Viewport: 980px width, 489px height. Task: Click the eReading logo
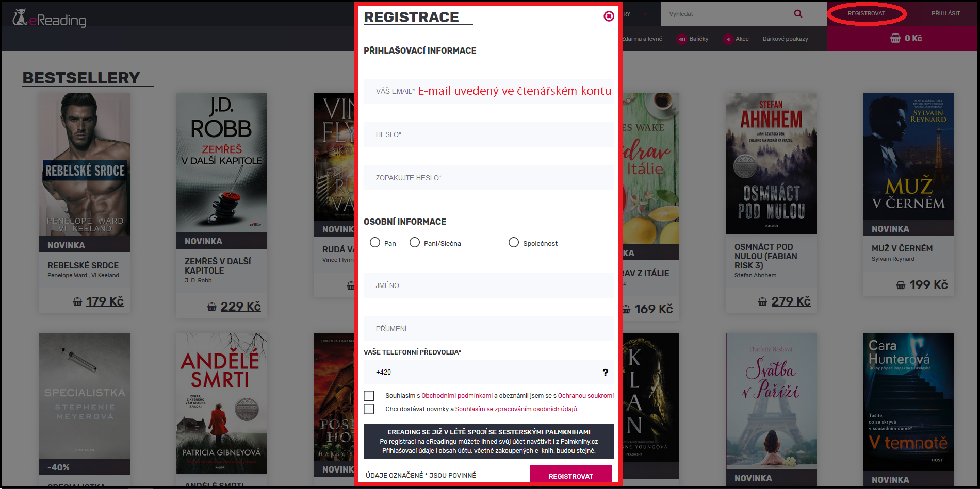click(50, 19)
